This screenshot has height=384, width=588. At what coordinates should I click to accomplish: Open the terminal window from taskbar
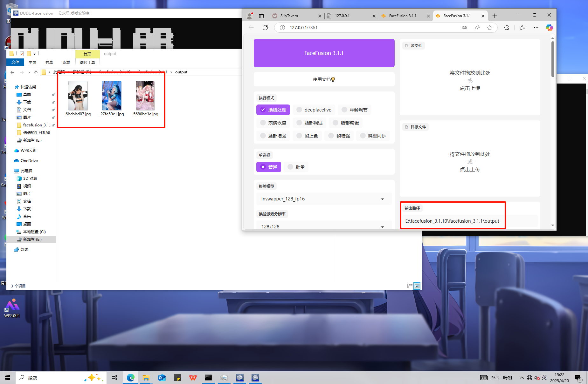point(208,378)
